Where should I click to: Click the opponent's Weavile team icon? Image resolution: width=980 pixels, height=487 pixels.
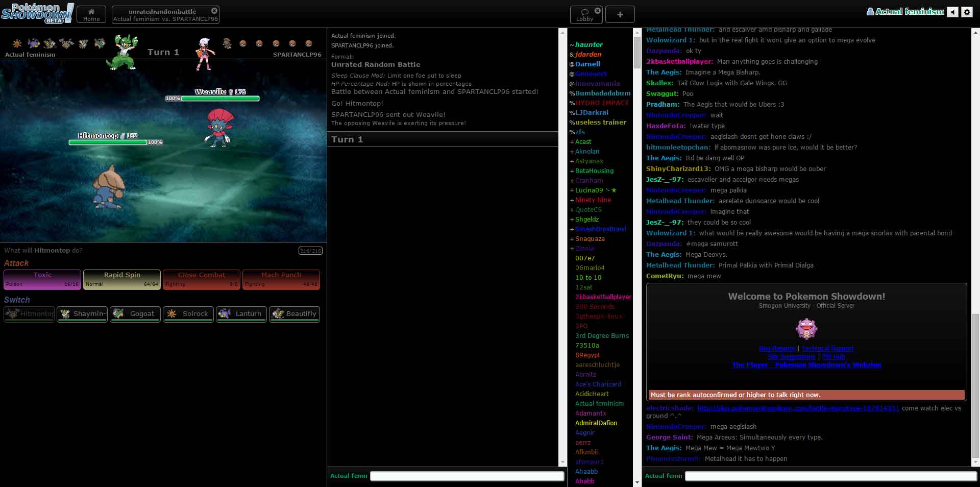click(x=227, y=43)
